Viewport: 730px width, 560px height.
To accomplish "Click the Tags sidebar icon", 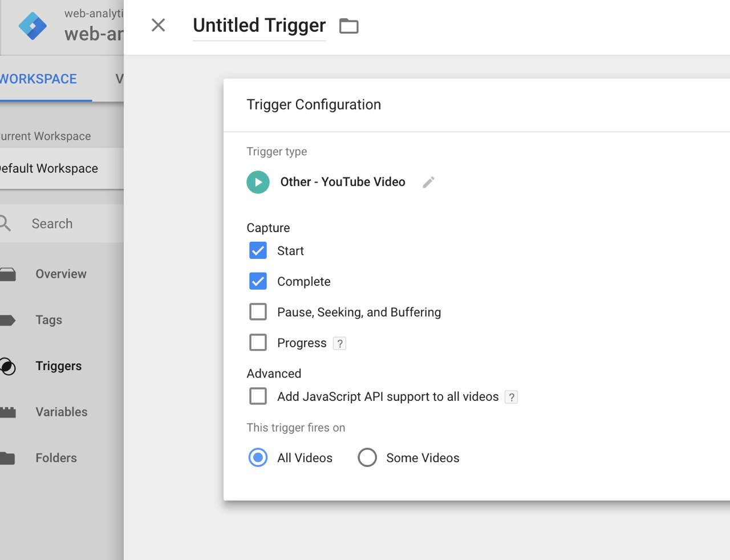I will pyautogui.click(x=8, y=320).
